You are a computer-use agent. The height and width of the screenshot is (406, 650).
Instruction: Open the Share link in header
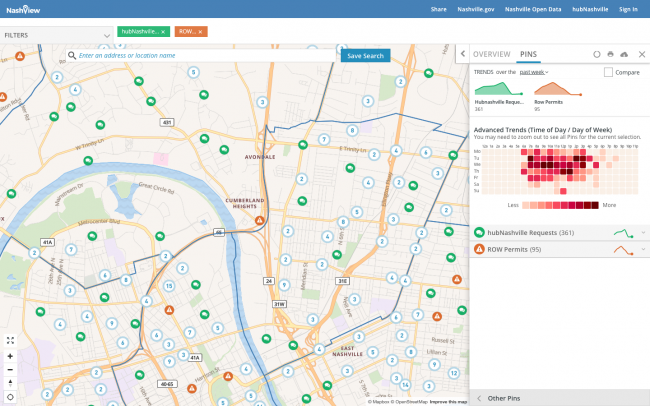point(438,9)
